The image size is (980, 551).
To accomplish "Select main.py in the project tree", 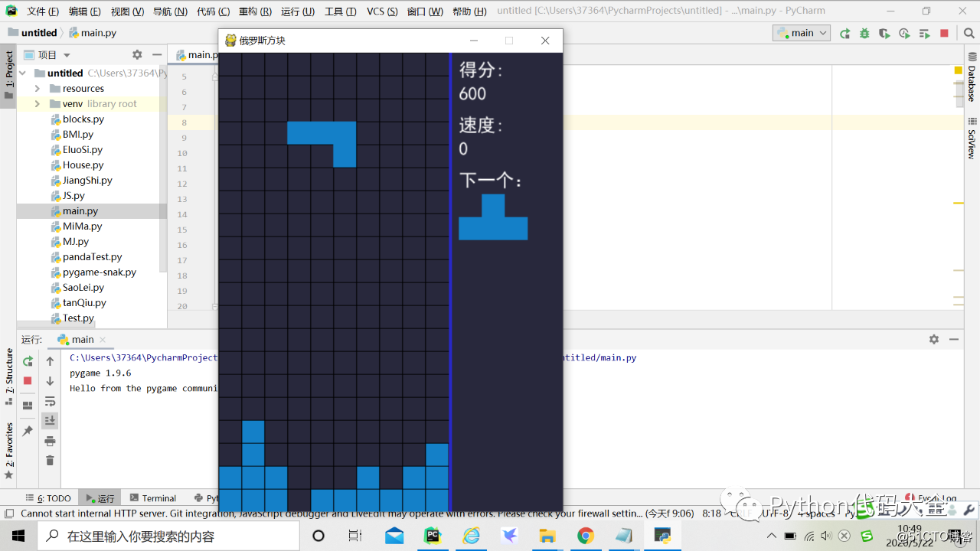I will click(80, 211).
